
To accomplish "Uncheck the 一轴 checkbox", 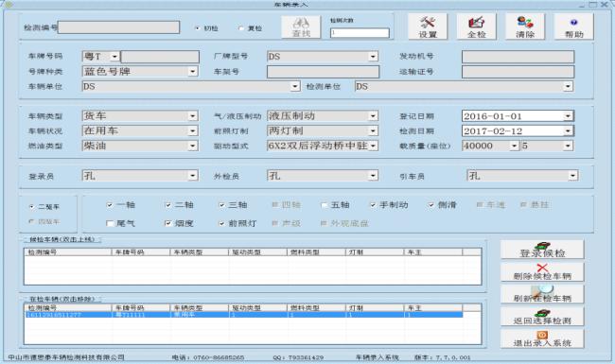I will point(110,205).
